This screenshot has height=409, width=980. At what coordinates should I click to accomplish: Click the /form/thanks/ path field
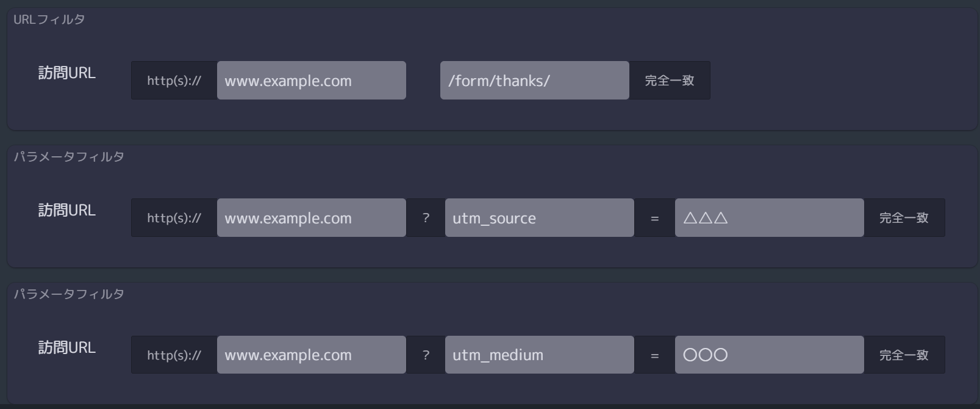pyautogui.click(x=534, y=80)
